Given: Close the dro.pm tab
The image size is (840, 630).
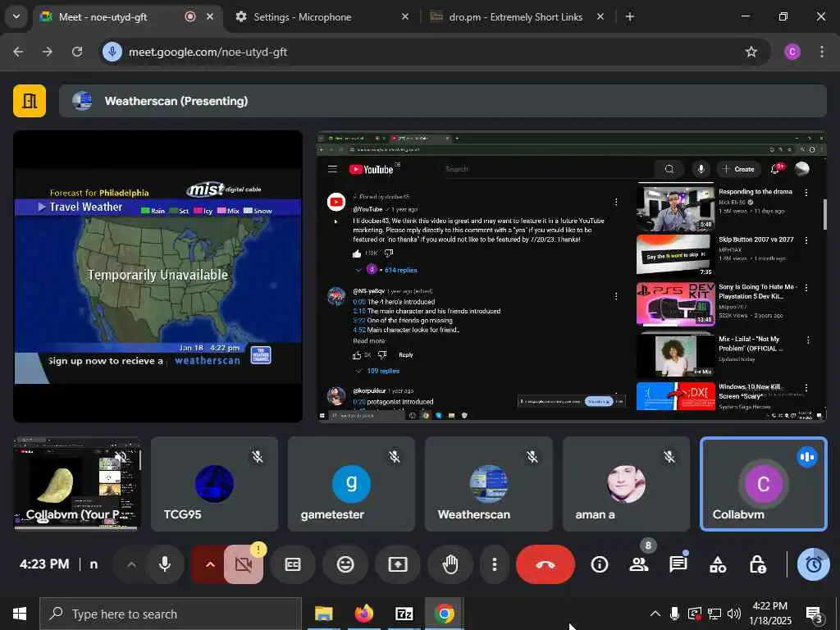Looking at the screenshot, I should point(600,16).
